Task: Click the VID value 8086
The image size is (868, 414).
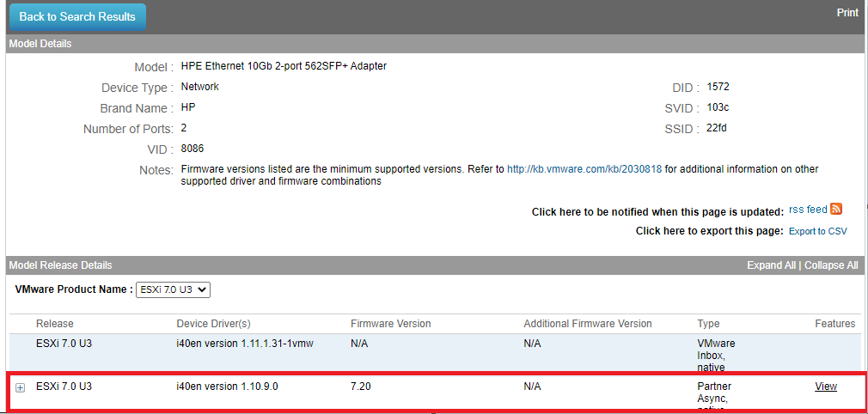Action: (x=193, y=149)
